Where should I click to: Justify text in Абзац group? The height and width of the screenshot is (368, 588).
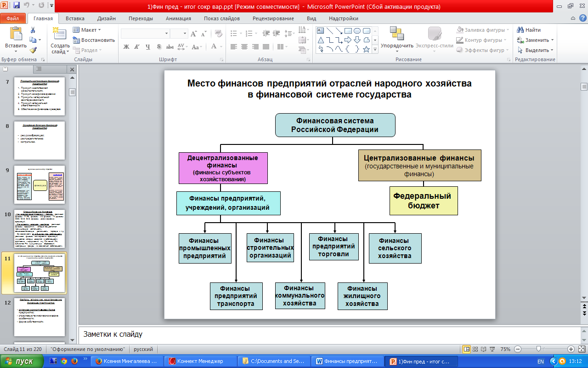coord(266,46)
